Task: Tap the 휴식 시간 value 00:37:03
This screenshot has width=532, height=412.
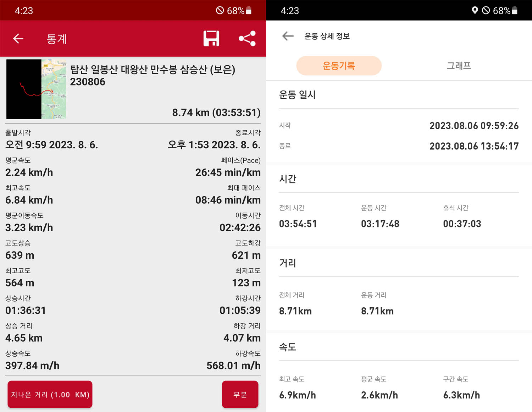Action: [x=462, y=224]
